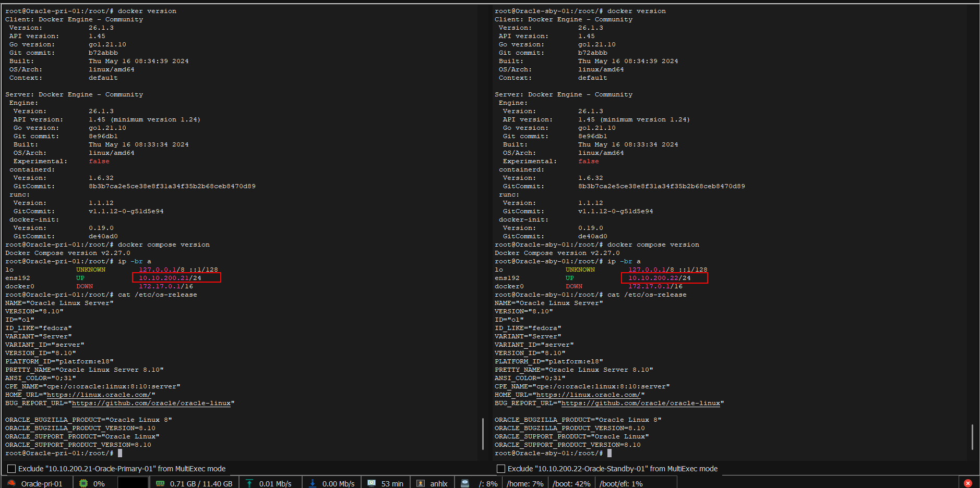Tick Exclude Oracle-Primary-01 from MultiExec checkbox
This screenshot has height=488, width=980.
[11, 469]
